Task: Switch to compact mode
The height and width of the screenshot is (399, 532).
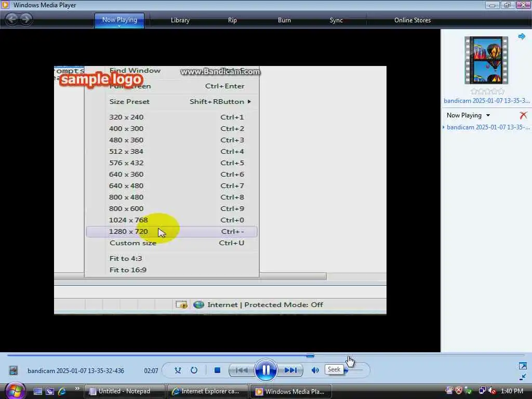Action: 523,377
